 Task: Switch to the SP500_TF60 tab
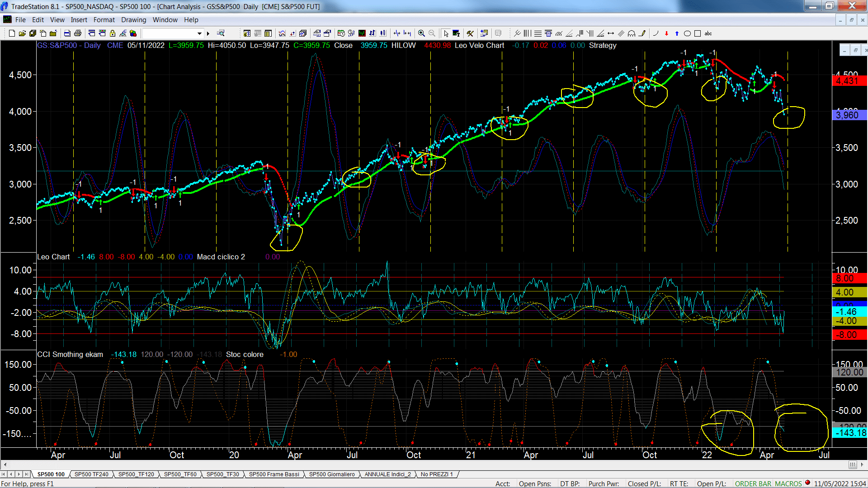(x=180, y=474)
